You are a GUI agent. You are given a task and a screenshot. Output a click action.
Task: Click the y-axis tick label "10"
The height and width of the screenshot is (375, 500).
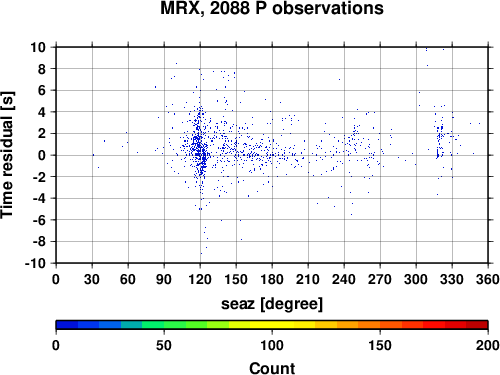[x=38, y=47]
